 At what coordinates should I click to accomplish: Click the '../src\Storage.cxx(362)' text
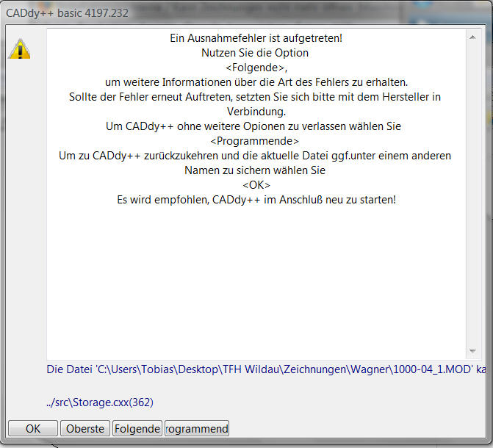[x=100, y=402]
